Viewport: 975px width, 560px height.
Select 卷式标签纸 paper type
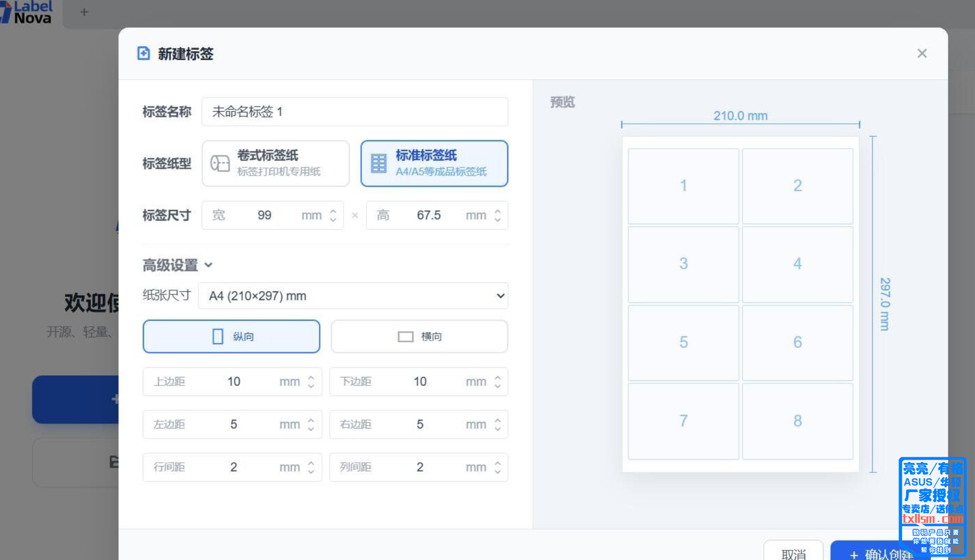275,163
